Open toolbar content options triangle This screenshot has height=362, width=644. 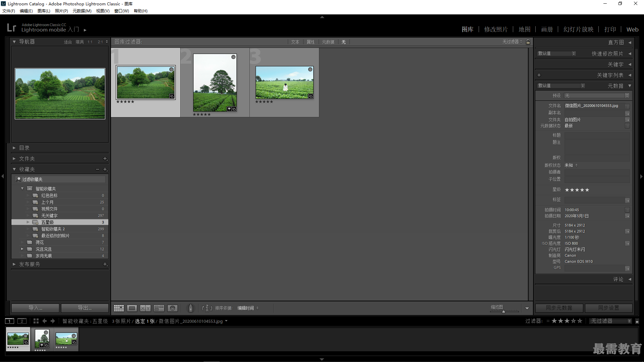[527, 308]
